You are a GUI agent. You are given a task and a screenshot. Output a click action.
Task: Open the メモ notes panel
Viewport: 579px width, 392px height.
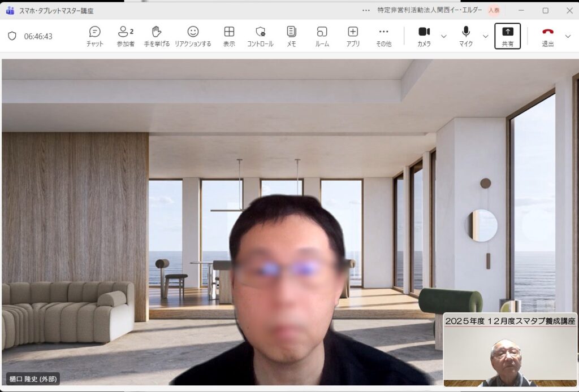291,36
